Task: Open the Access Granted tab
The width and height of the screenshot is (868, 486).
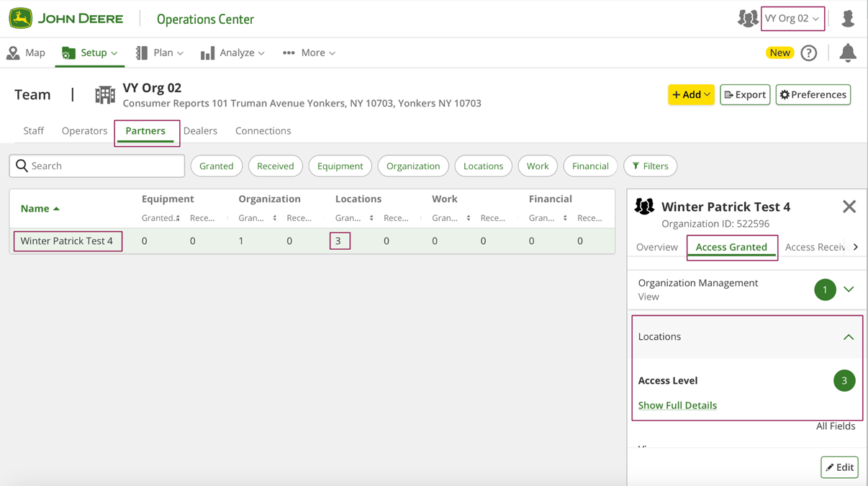Action: [731, 247]
